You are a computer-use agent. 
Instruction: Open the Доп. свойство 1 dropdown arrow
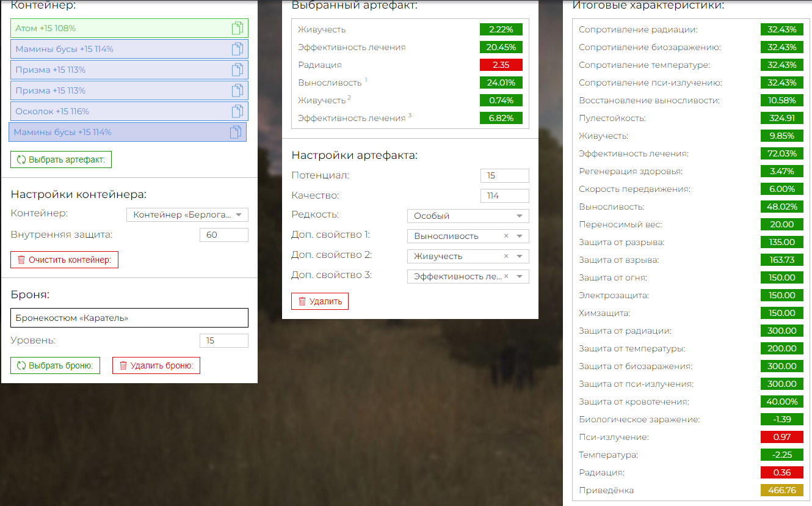coord(520,237)
